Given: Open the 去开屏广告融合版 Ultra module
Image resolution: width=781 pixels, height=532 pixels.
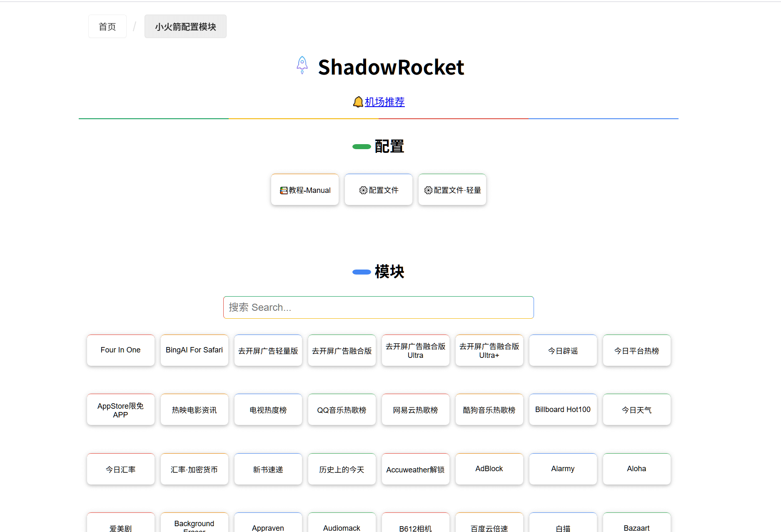Looking at the screenshot, I should tap(416, 350).
